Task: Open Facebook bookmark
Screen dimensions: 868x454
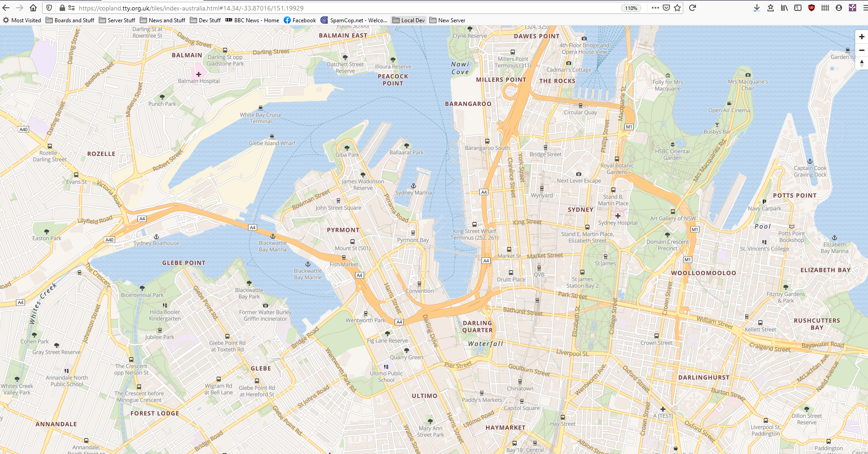Action: click(299, 20)
